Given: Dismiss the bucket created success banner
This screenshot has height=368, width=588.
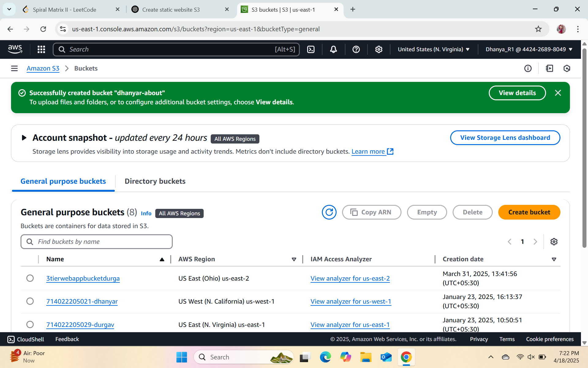Looking at the screenshot, I should (x=558, y=93).
